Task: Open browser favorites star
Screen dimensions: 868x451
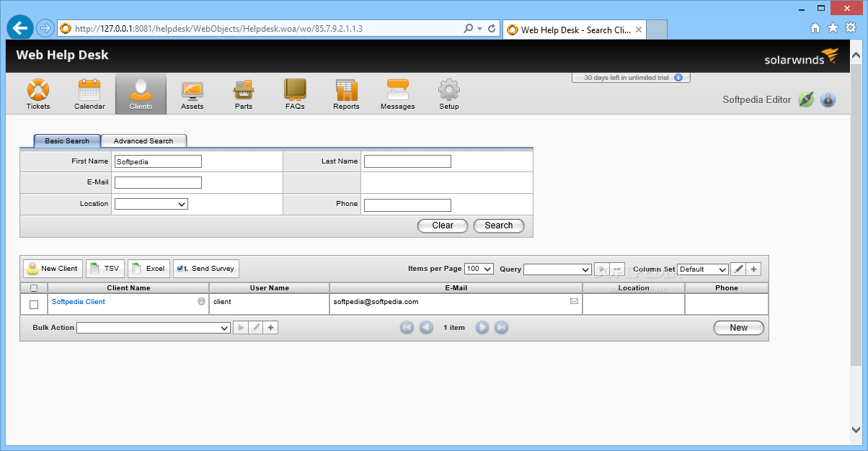Action: [833, 28]
